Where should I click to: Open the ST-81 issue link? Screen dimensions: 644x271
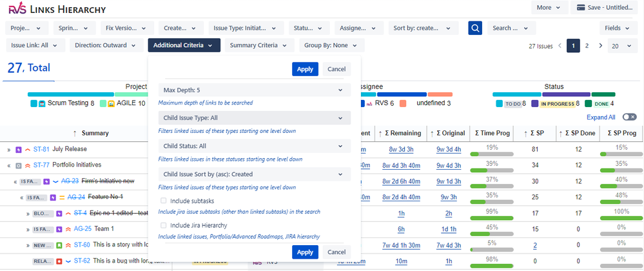(41, 149)
